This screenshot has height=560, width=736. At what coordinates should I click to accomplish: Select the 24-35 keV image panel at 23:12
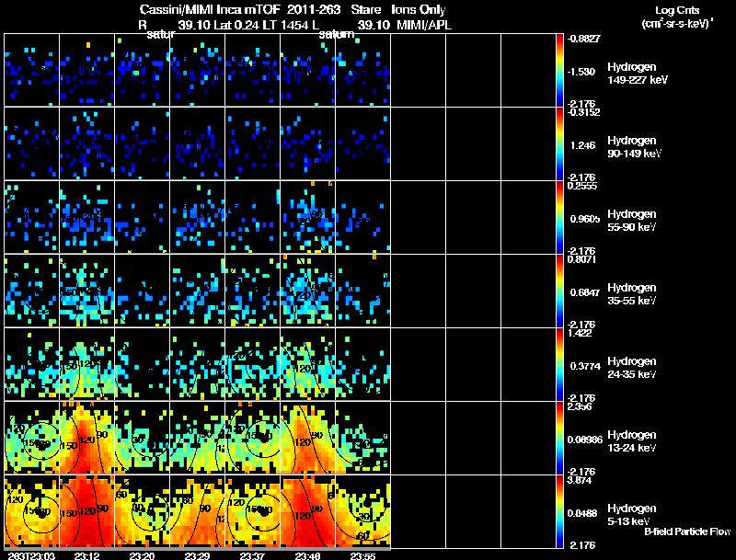tap(86, 364)
